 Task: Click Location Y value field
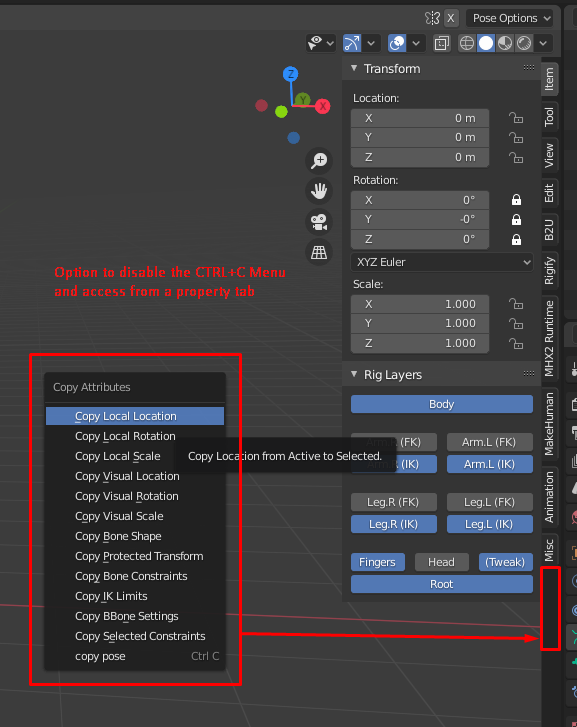(x=420, y=137)
